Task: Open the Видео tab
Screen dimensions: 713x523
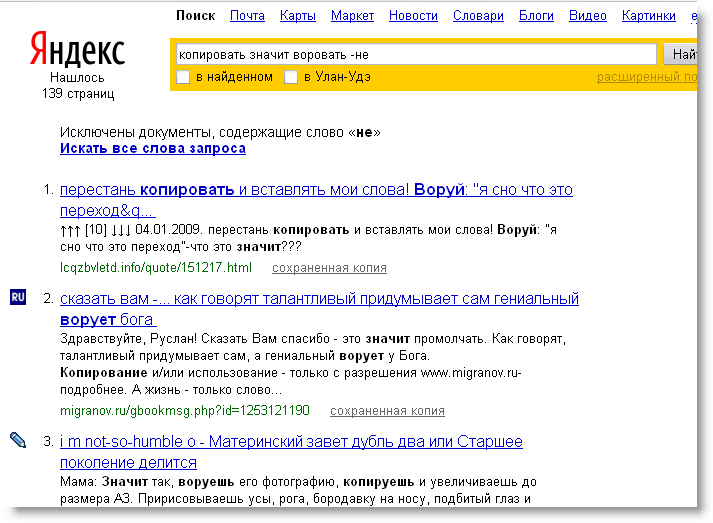Action: coord(588,16)
